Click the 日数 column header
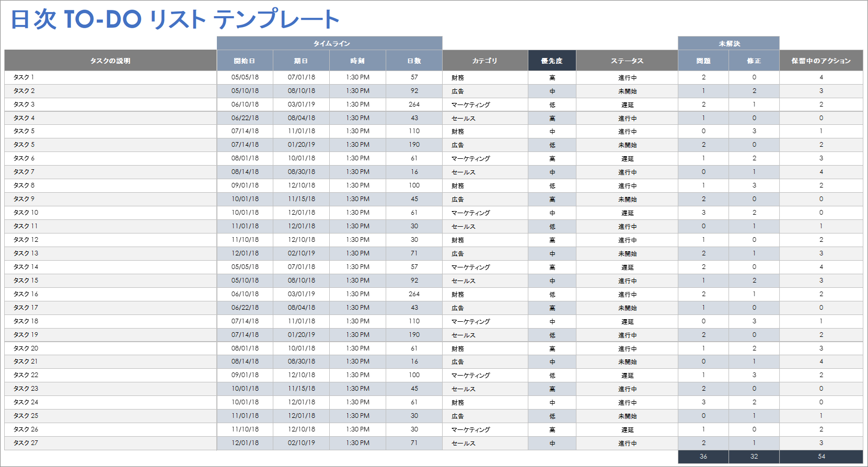The width and height of the screenshot is (868, 467). tap(414, 61)
